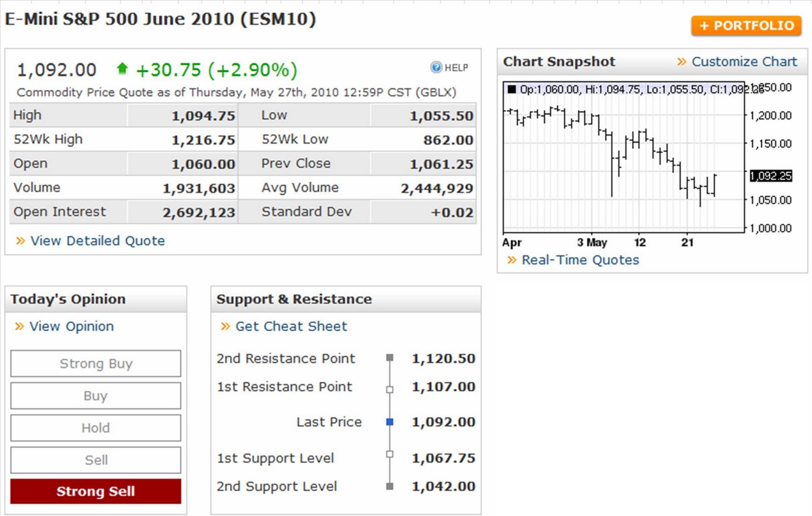
Task: Click the last price 1,092.00 at top
Action: (57, 70)
